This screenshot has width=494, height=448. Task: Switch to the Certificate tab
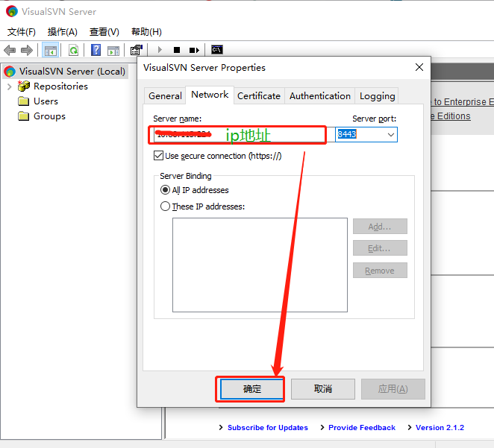click(259, 96)
